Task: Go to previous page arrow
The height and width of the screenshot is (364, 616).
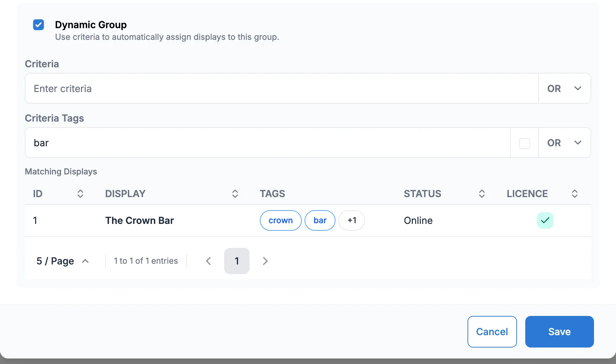Action: coord(208,261)
